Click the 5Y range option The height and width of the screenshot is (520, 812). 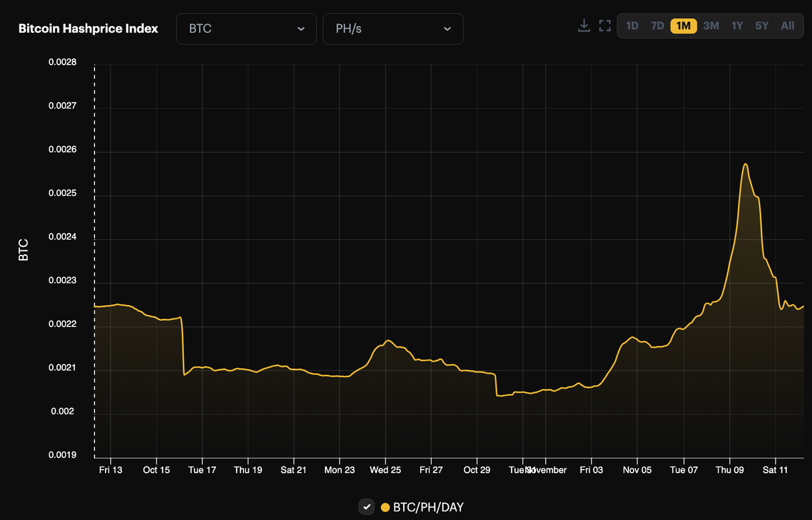762,25
